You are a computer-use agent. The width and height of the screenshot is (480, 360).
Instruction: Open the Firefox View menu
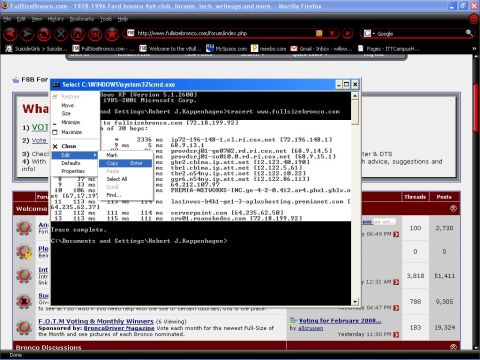[37, 19]
